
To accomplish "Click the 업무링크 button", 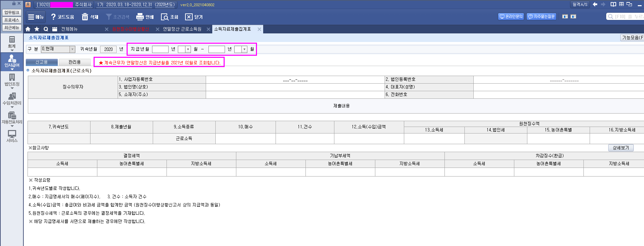I will click(x=12, y=12).
